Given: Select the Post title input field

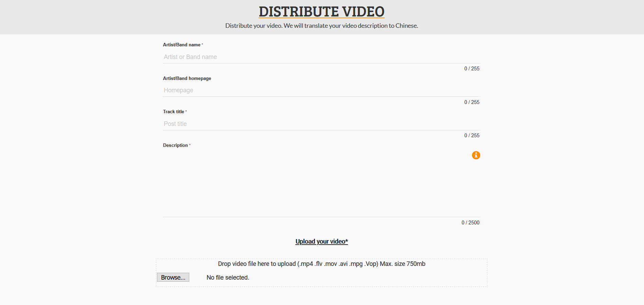Looking at the screenshot, I should coord(321,124).
